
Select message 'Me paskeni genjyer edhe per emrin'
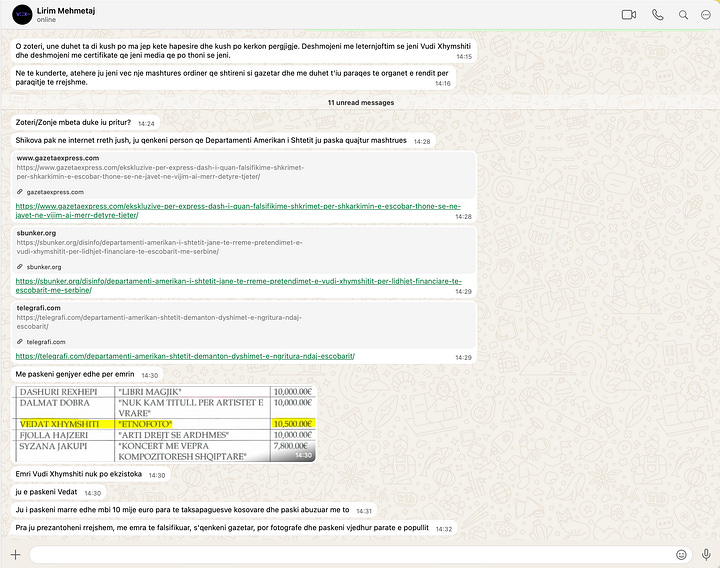pyautogui.click(x=87, y=374)
